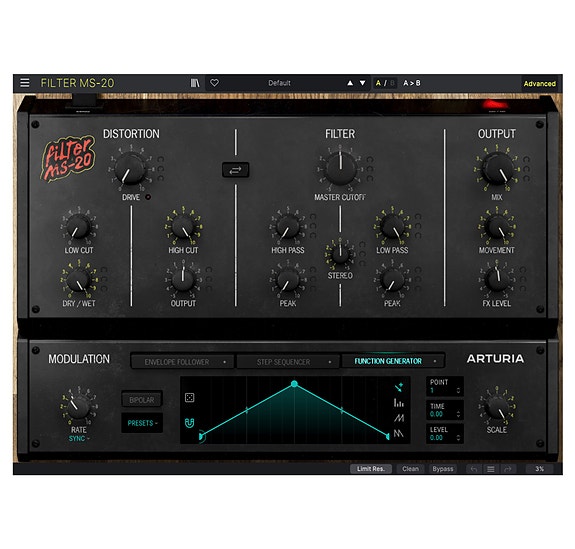Expand the Rate Sync dropdown

point(79,439)
